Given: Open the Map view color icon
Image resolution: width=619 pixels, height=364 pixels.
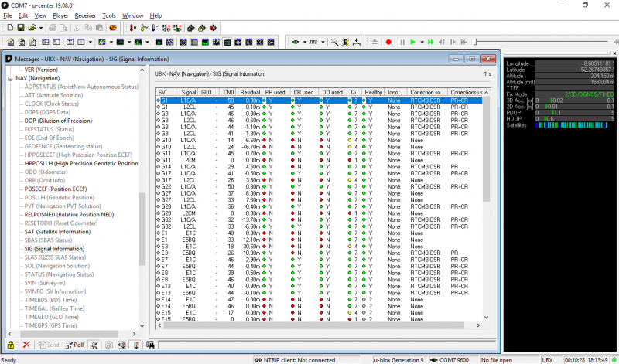Looking at the screenshot, I should click(102, 42).
